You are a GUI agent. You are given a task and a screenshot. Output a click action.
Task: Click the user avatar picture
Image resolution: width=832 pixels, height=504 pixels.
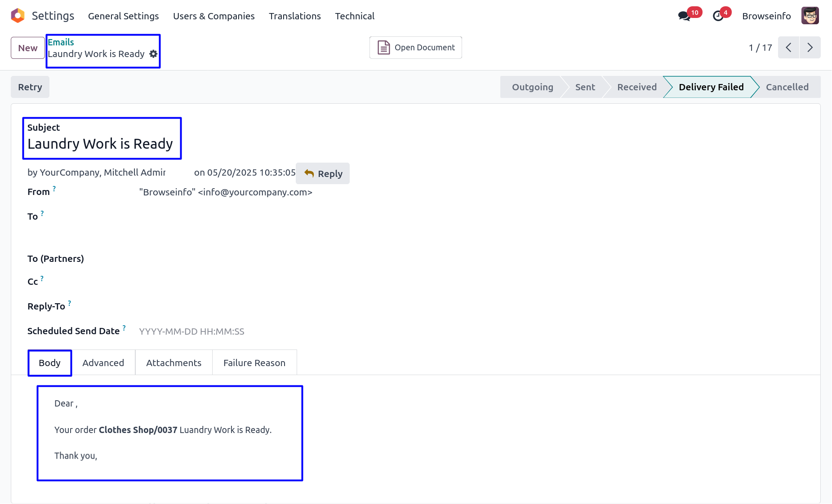810,16
